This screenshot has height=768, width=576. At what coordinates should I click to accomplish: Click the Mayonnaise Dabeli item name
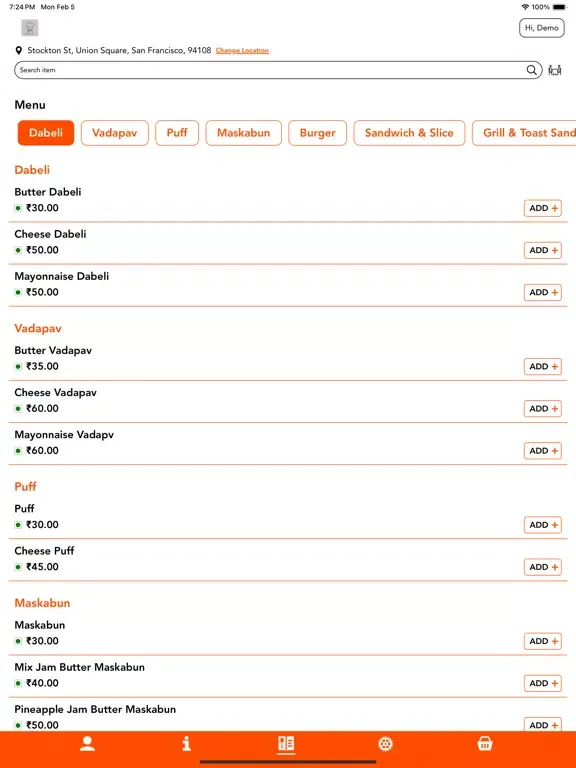(62, 276)
